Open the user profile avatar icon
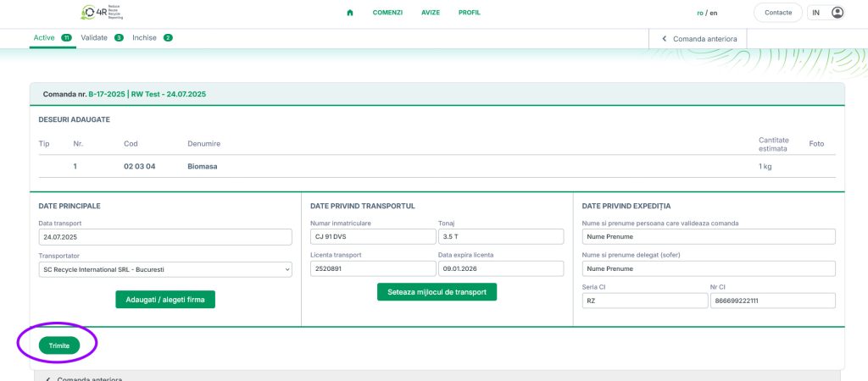 point(837,13)
